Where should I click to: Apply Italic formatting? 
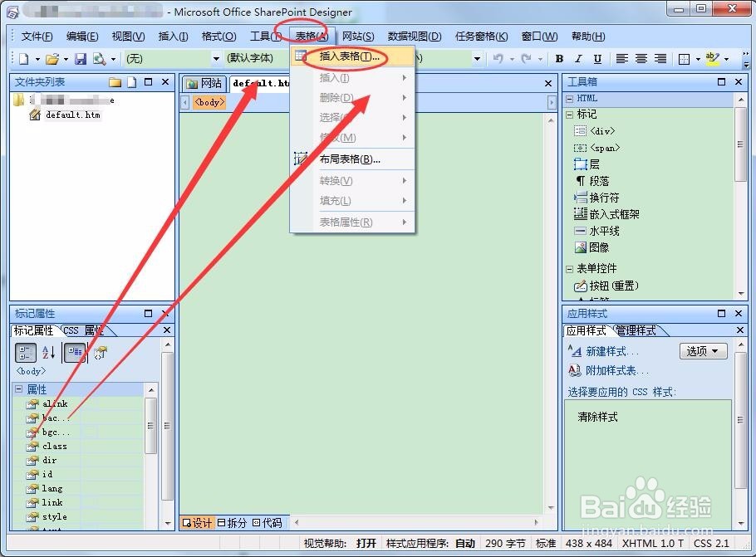click(578, 59)
